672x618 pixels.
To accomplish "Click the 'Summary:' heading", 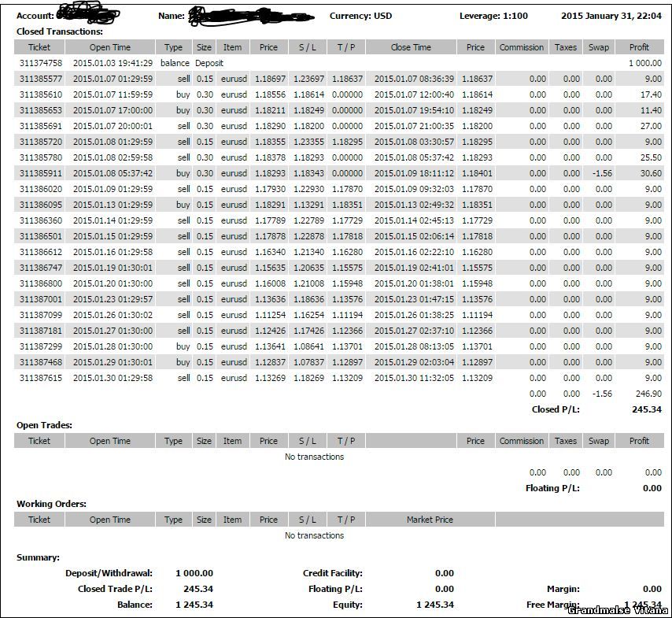I will [38, 557].
